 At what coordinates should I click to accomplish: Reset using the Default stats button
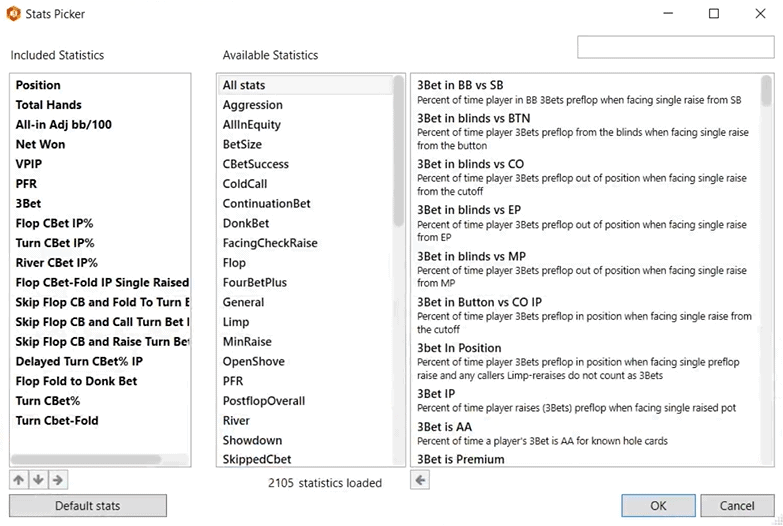pos(88,506)
